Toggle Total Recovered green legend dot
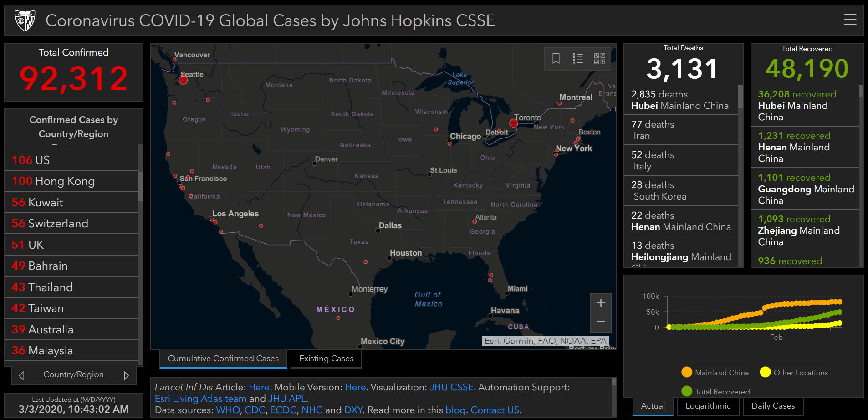This screenshot has height=420, width=868. pos(687,391)
